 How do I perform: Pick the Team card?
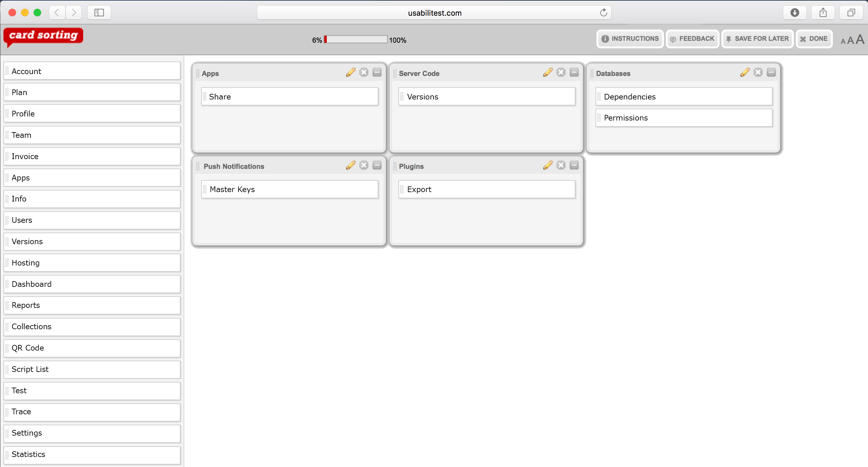click(x=92, y=135)
